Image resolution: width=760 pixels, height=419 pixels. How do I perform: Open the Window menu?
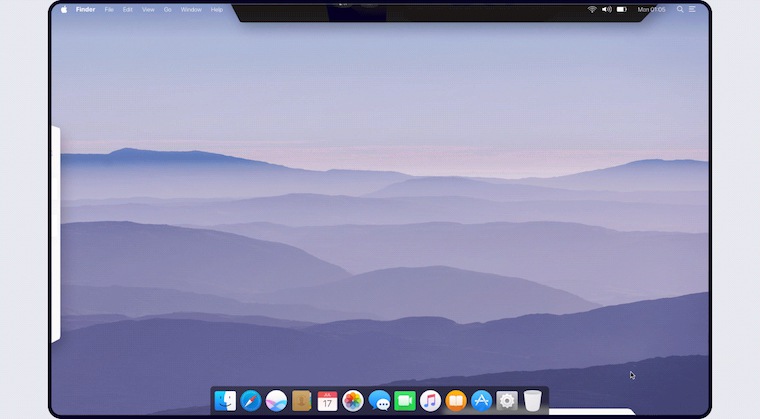pyautogui.click(x=191, y=9)
